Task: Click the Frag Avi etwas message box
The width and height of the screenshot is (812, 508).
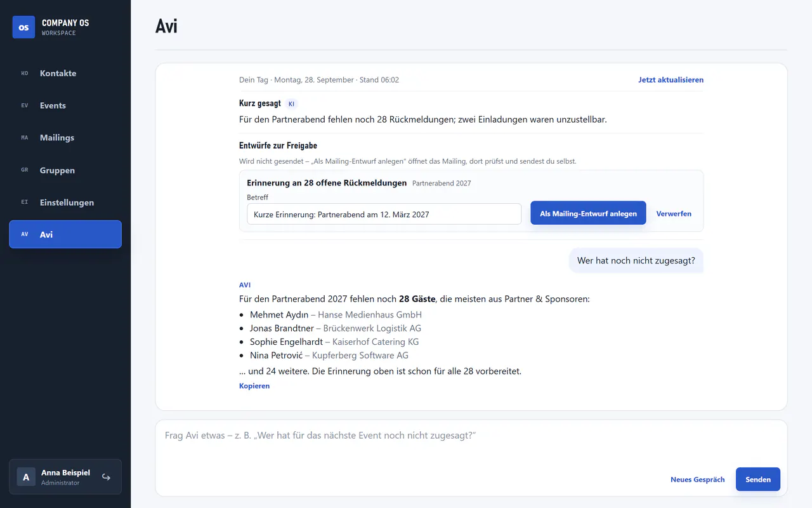Action: 471,444
